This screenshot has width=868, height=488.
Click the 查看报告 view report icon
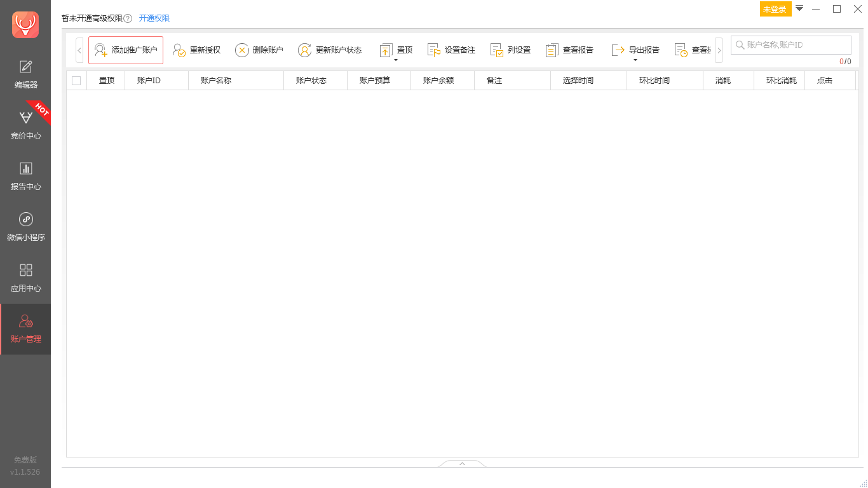[551, 49]
